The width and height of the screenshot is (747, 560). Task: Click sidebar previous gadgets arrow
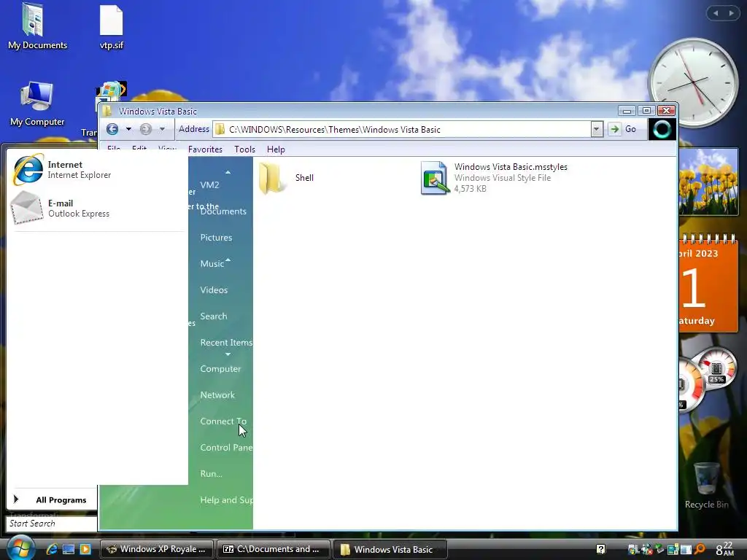pos(716,13)
